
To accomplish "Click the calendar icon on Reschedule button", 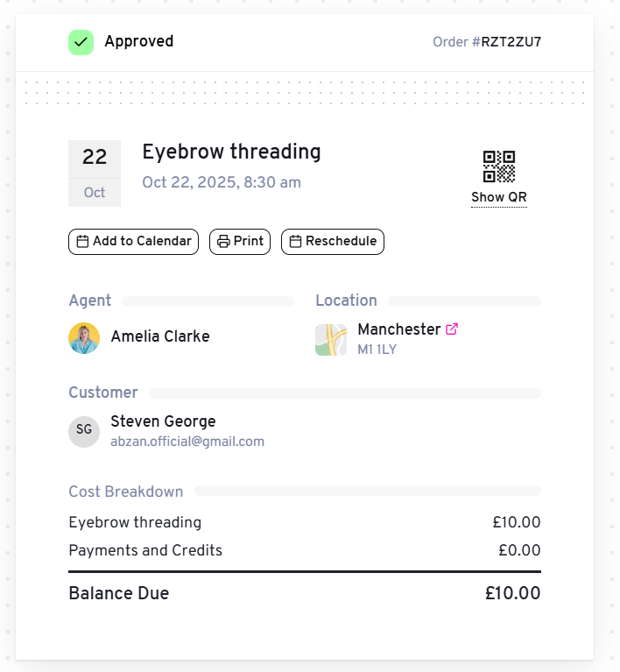I will [x=295, y=242].
